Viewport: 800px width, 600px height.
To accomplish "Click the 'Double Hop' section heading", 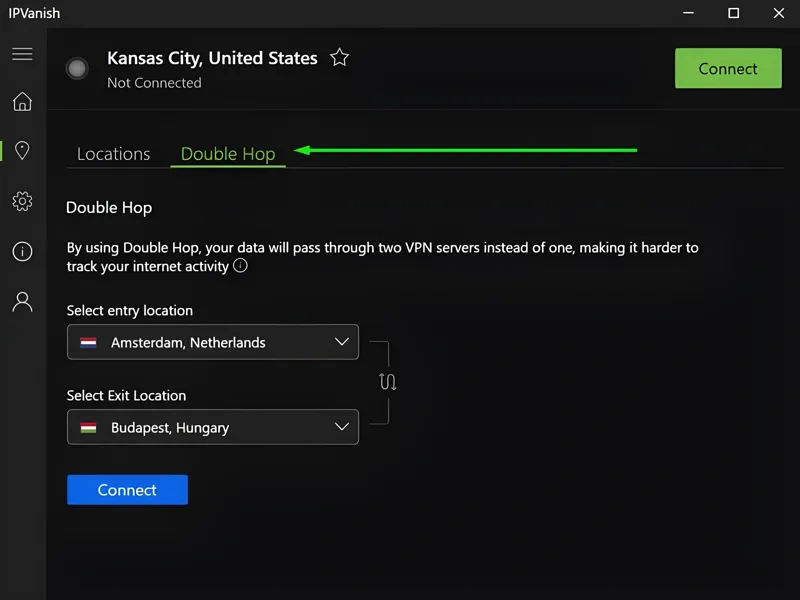I will point(109,208).
